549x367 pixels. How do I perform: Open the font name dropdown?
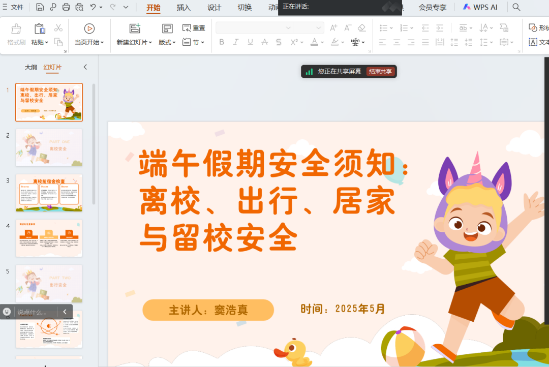288,28
